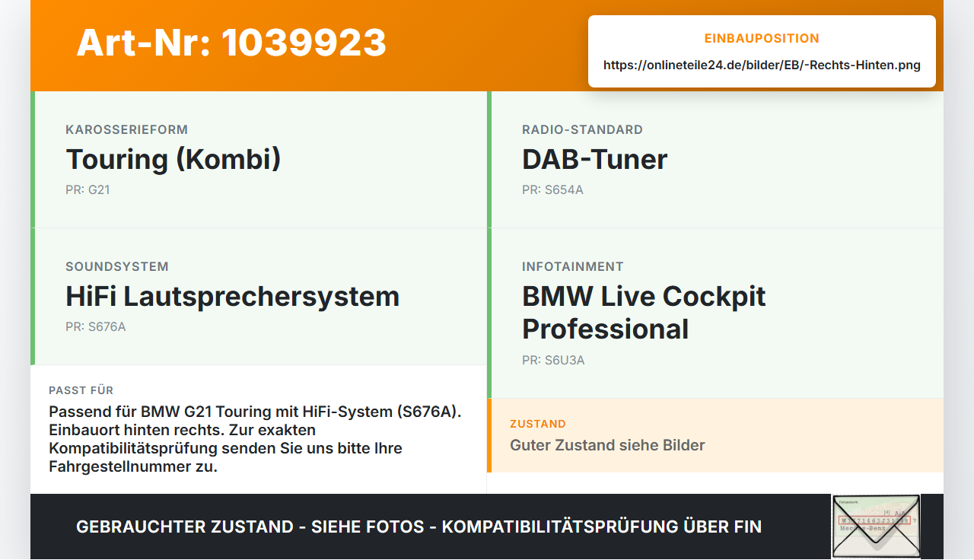Select the Touring (Kombi) value

pos(173,159)
